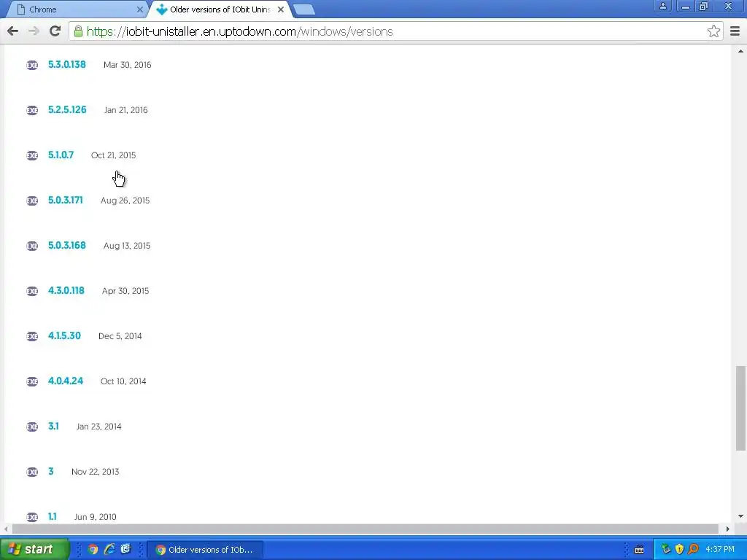Click EXE icon beside version 5.3.0.138
Screen dimensions: 747x560
(x=32, y=65)
